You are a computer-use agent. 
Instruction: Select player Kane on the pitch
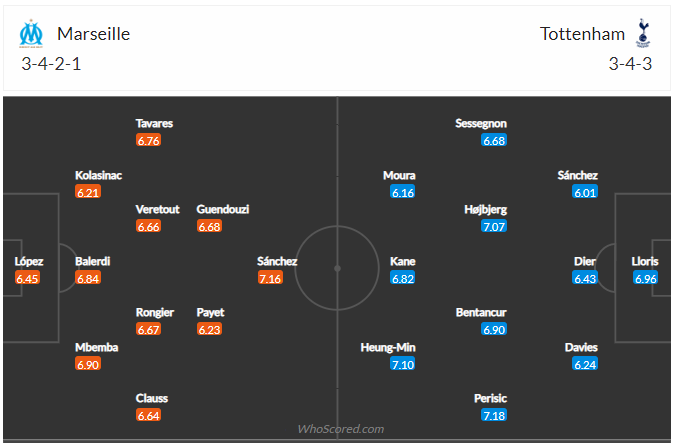click(402, 261)
